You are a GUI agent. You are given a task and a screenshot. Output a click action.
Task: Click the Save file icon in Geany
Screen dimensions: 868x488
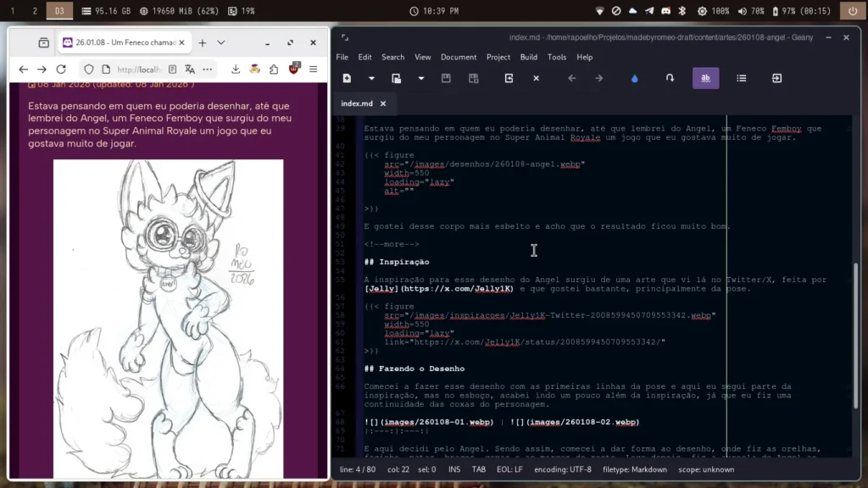[x=446, y=78]
